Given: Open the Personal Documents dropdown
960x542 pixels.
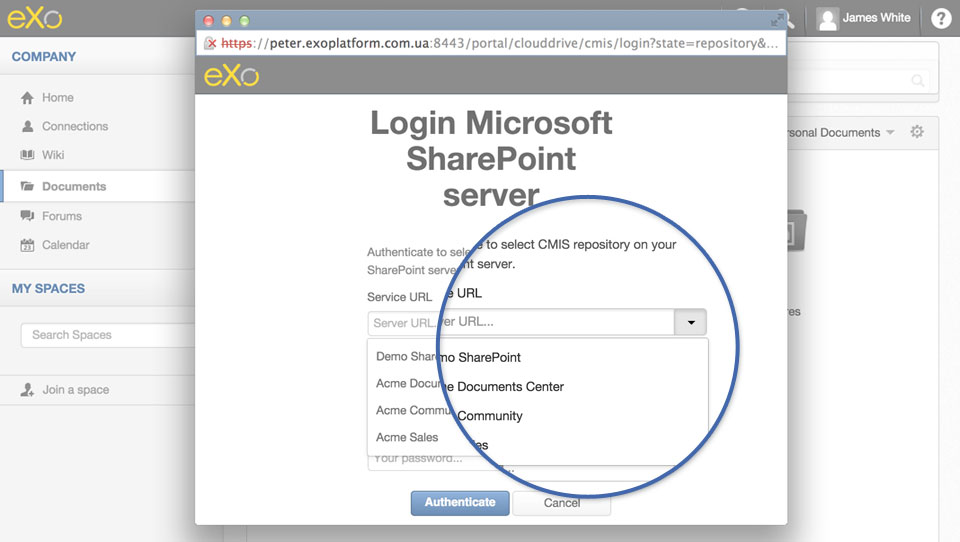Looking at the screenshot, I should pyautogui.click(x=841, y=132).
